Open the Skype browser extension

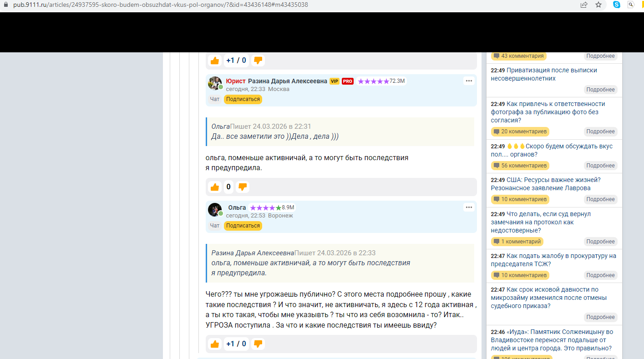(617, 5)
